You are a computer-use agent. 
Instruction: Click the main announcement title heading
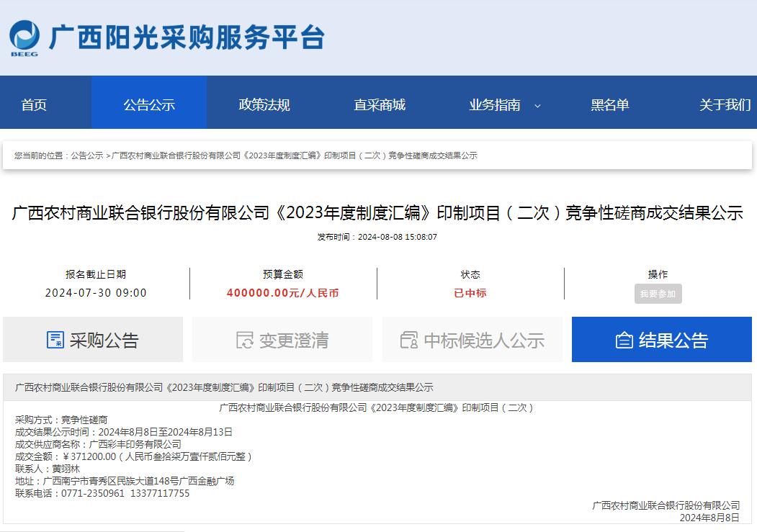(x=377, y=212)
